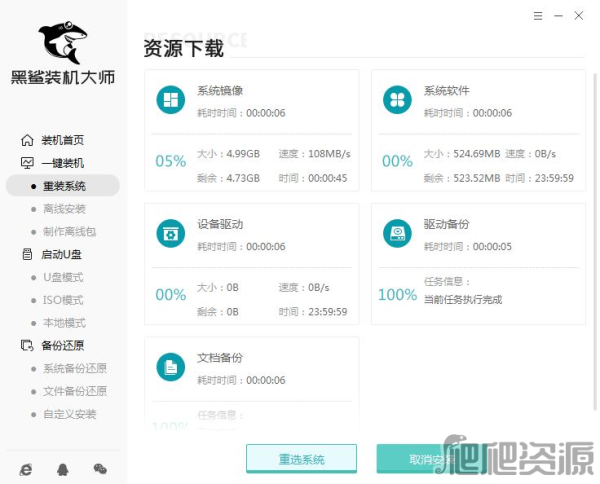
Task: Click the Internet Explorer icon at bottom
Action: (26, 469)
